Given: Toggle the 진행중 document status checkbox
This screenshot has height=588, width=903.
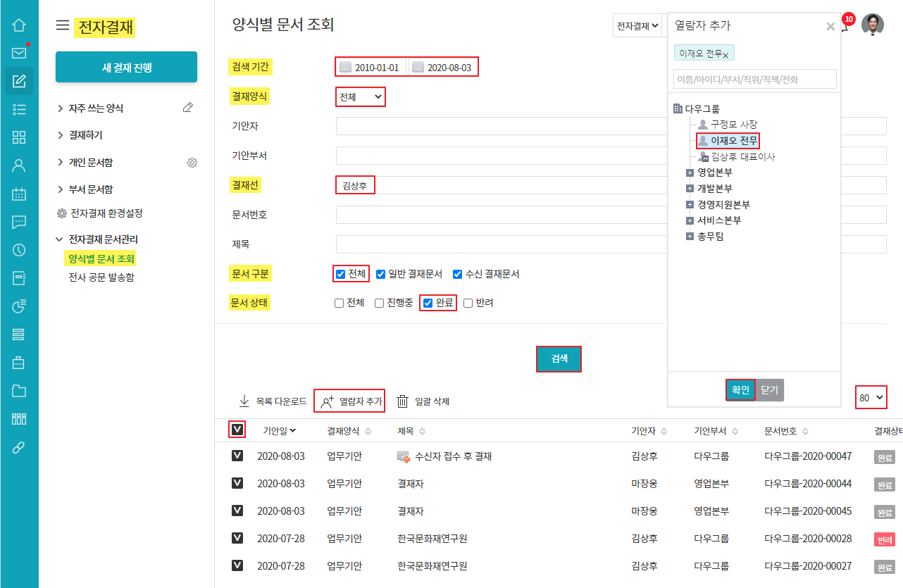Looking at the screenshot, I should coord(380,303).
